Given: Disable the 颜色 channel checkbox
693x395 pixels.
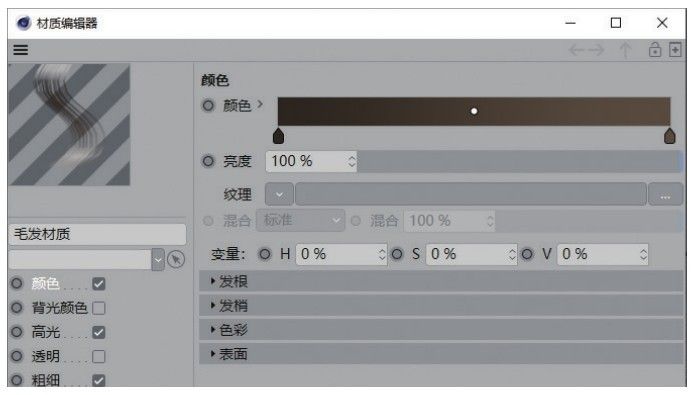Looking at the screenshot, I should coord(99,284).
